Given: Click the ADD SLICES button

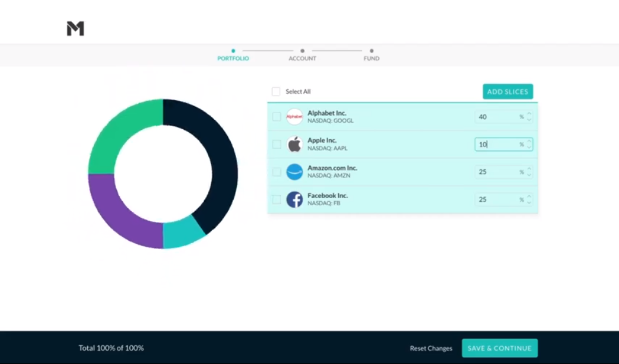Looking at the screenshot, I should [x=507, y=91].
